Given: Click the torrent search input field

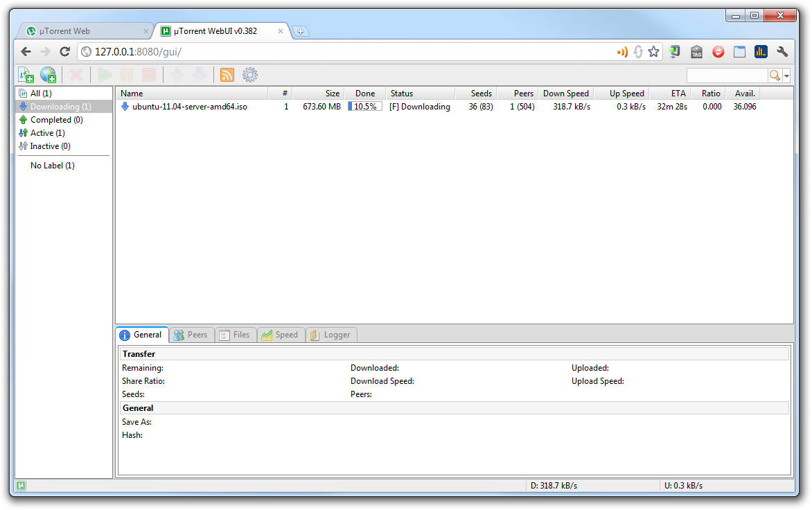Looking at the screenshot, I should pyautogui.click(x=727, y=76).
